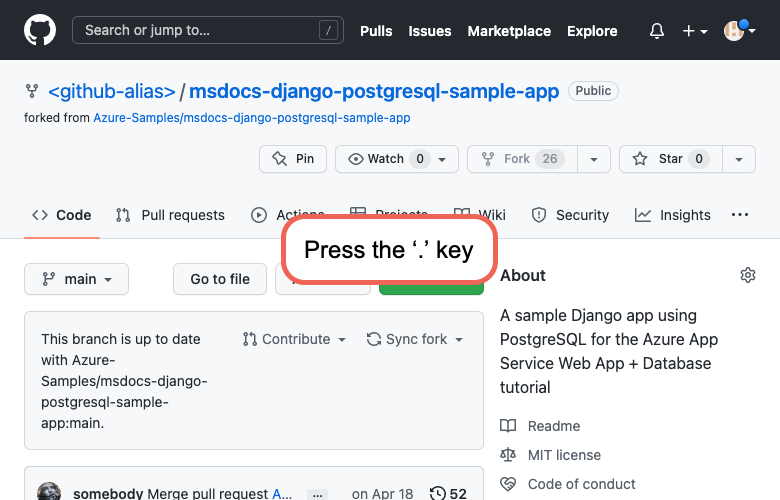
Task: Open the Azure-Samples upstream repository link
Action: (x=252, y=118)
